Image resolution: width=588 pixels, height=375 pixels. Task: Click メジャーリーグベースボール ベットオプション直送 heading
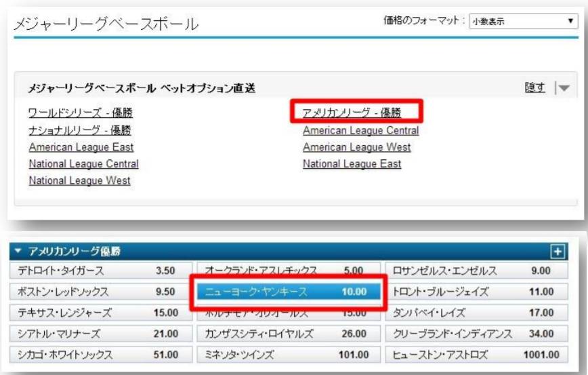tap(142, 88)
